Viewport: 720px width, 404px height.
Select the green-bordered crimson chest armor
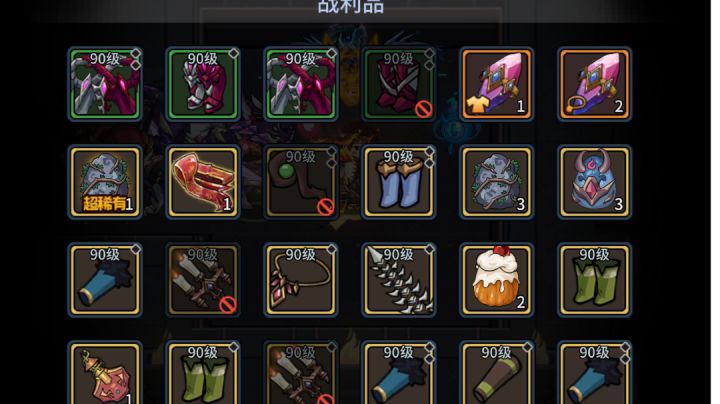click(202, 84)
